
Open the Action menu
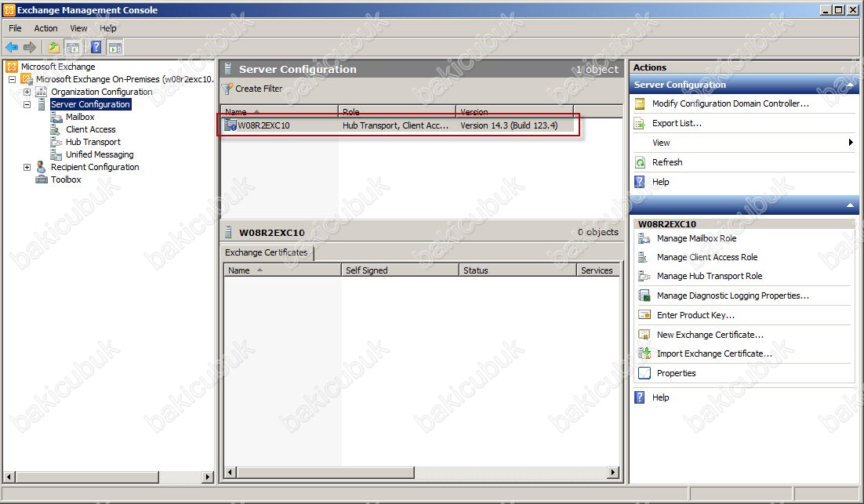[x=45, y=28]
